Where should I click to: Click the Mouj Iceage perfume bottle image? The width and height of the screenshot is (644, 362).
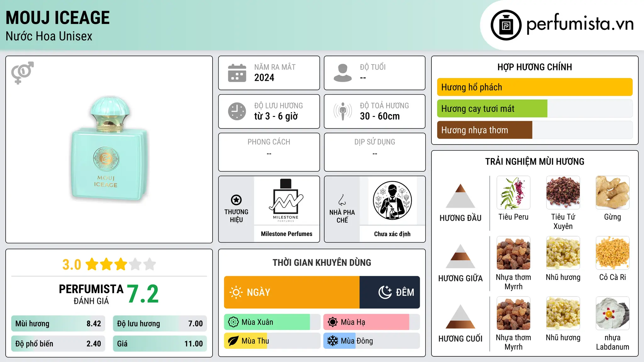pos(109,149)
